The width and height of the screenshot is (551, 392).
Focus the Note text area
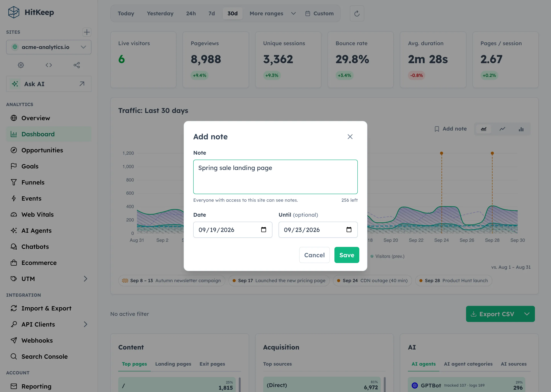click(x=275, y=177)
